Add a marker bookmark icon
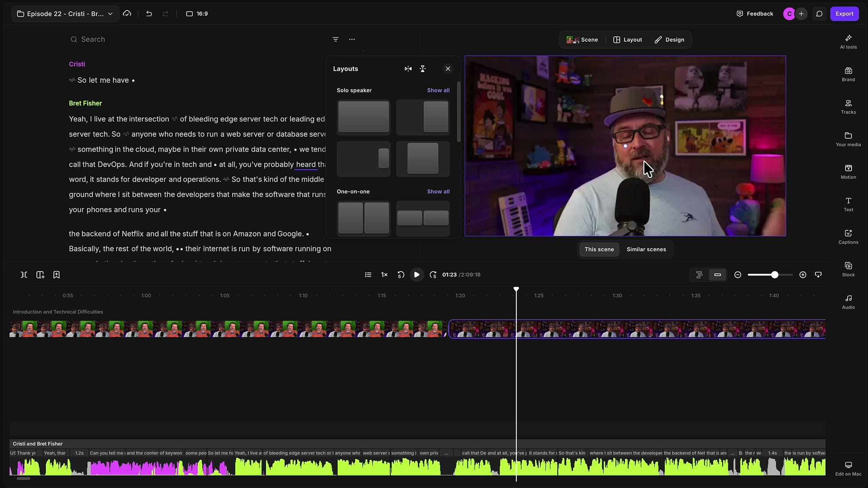 point(56,275)
